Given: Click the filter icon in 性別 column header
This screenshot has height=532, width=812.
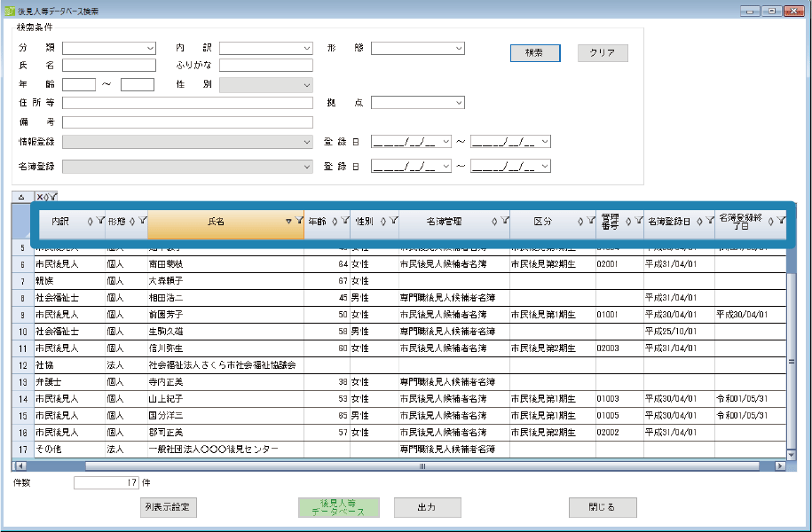Looking at the screenshot, I should [392, 222].
